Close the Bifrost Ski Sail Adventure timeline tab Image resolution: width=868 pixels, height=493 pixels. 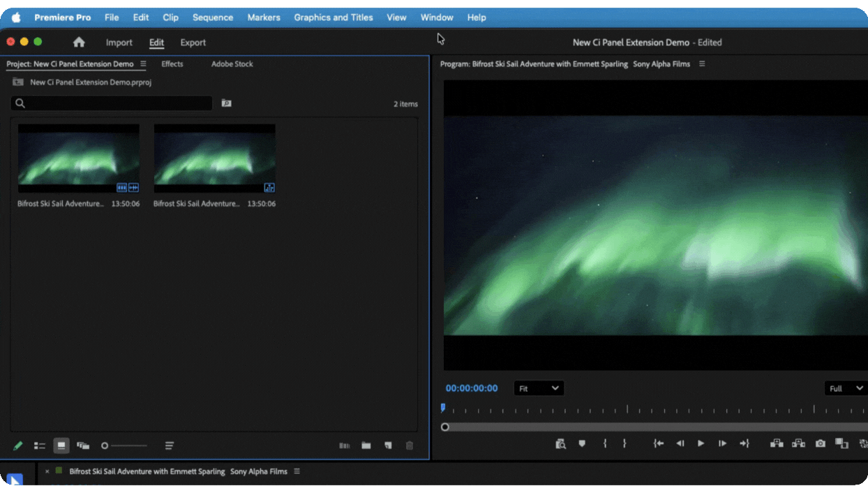coord(47,471)
